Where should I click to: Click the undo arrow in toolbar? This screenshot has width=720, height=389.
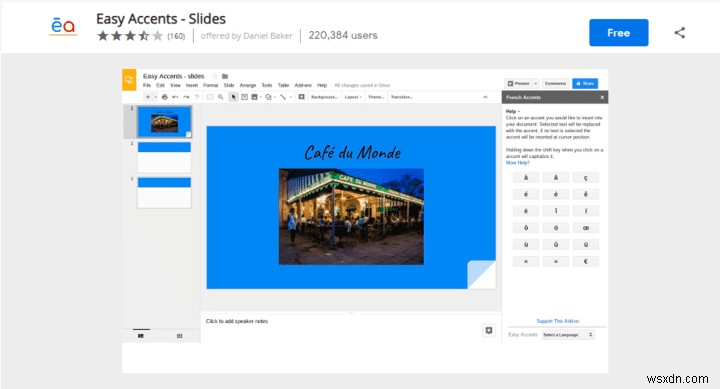pyautogui.click(x=175, y=97)
